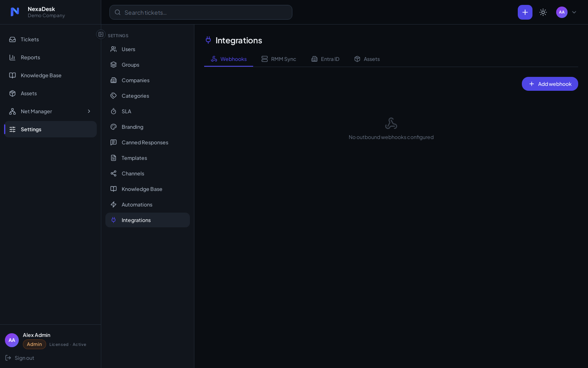Open the user menu dropdown chevron
588x368 pixels.
point(574,12)
